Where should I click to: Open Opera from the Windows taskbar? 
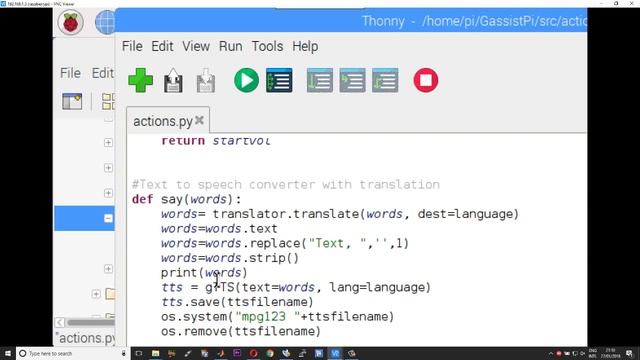click(x=253, y=353)
